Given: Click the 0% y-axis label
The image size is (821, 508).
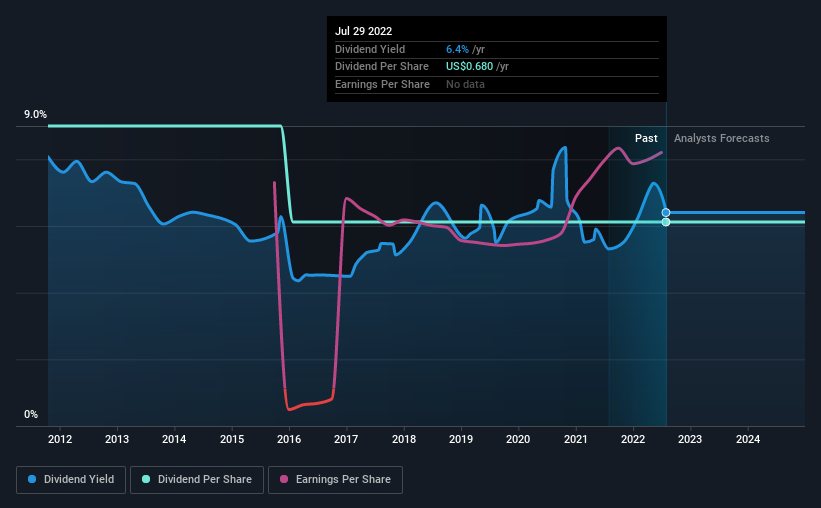Looking at the screenshot, I should (x=31, y=414).
